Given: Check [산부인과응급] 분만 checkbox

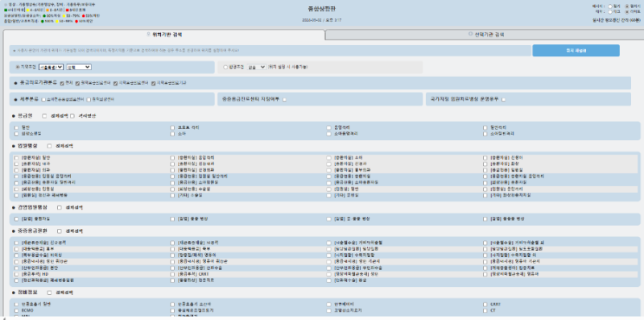Looking at the screenshot, I should pos(16,268).
